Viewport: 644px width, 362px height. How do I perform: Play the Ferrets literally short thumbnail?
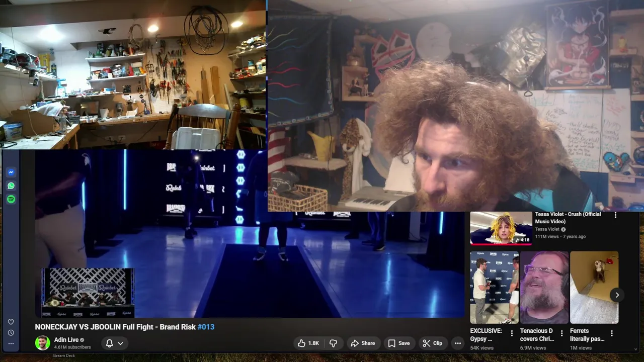pyautogui.click(x=594, y=288)
